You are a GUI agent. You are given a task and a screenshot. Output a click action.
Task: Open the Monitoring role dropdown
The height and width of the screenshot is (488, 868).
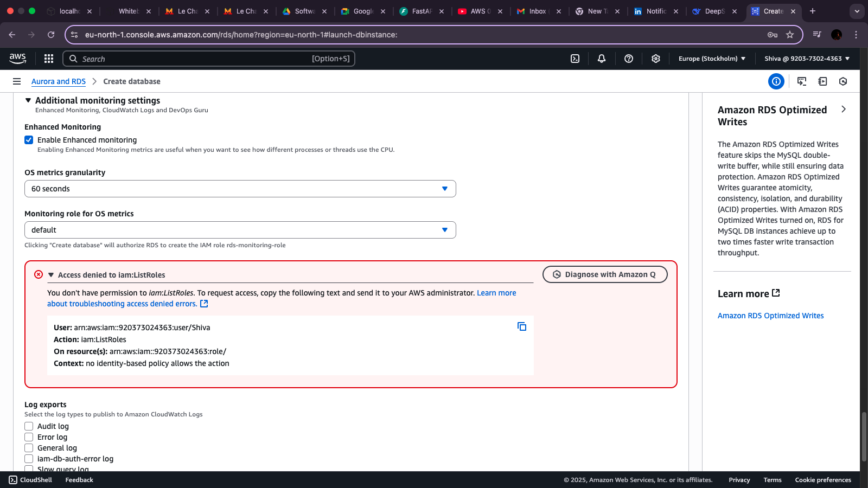(240, 230)
